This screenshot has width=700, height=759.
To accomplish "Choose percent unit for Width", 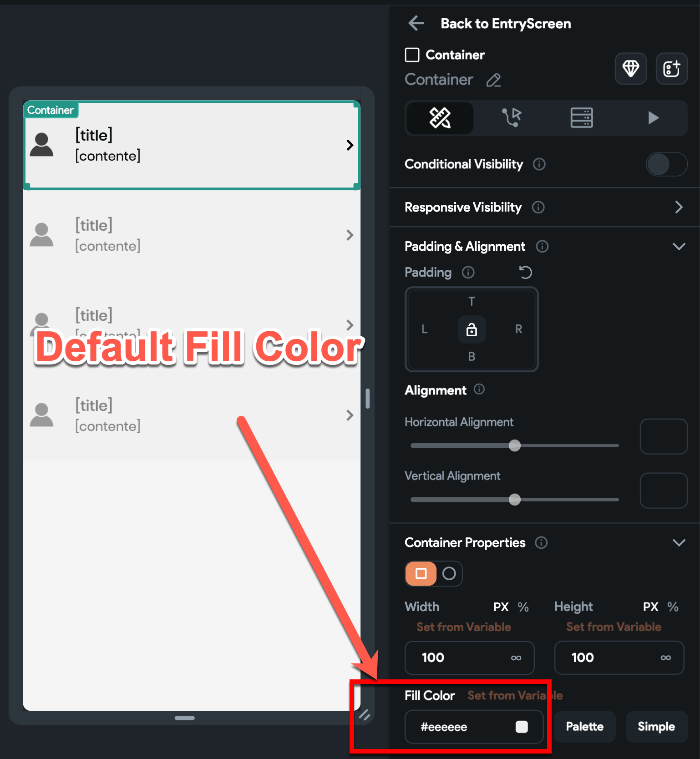I will tap(523, 607).
